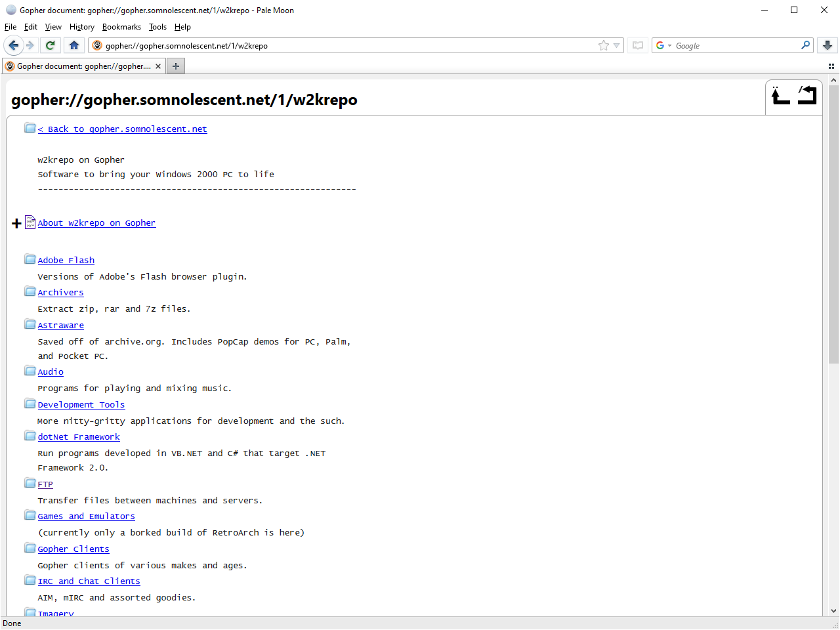
Task: Select the Gopher document tab
Action: (x=83, y=66)
